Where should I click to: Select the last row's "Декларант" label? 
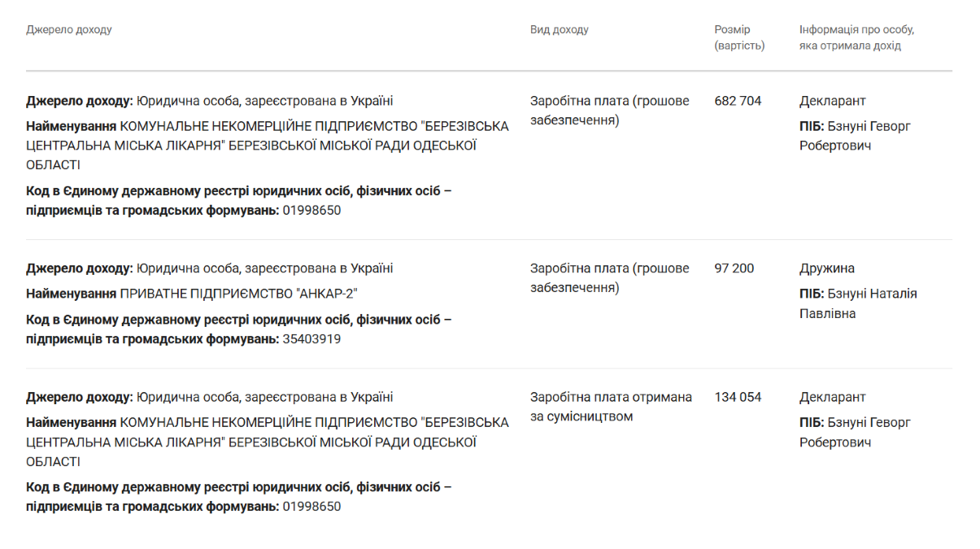pyautogui.click(x=832, y=397)
